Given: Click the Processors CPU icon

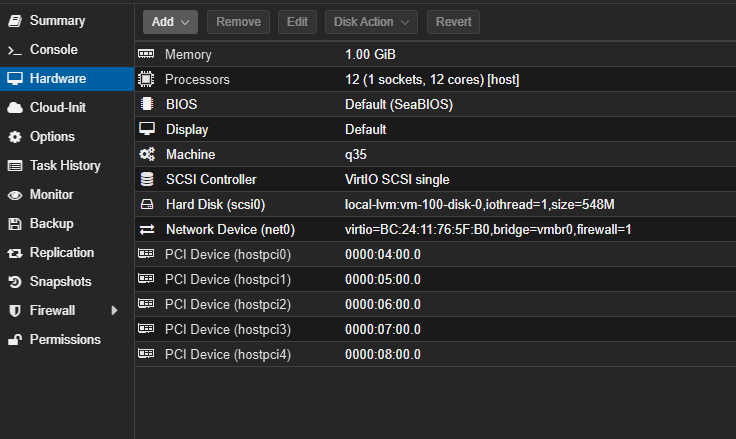Looking at the screenshot, I should click(x=147, y=79).
